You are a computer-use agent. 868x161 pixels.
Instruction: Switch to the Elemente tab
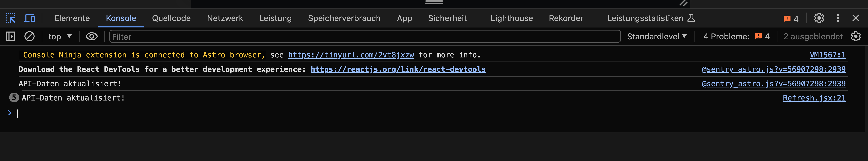pos(72,18)
